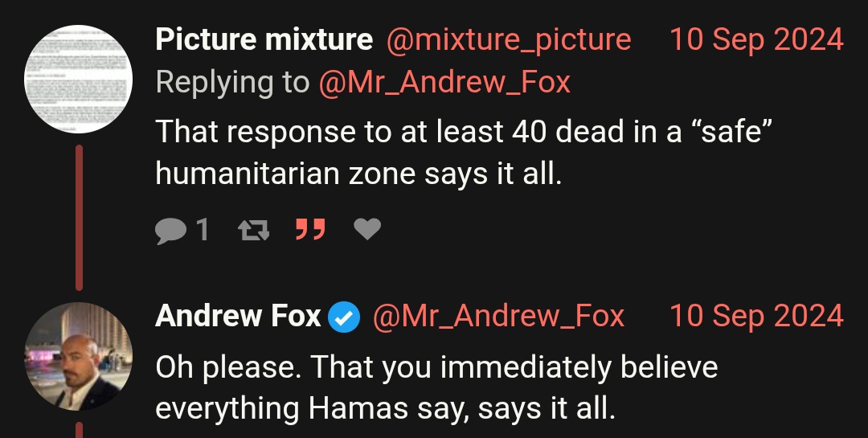Screen dimensions: 868x438
Task: Visit the Andrew Fox display name link
Action: coord(239,316)
